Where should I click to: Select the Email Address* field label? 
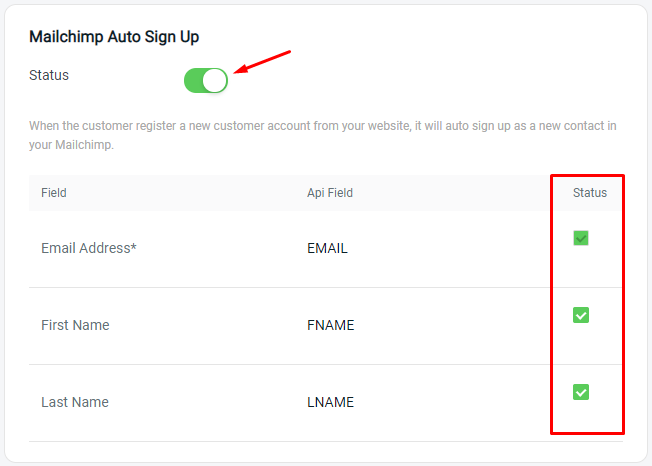(x=89, y=248)
